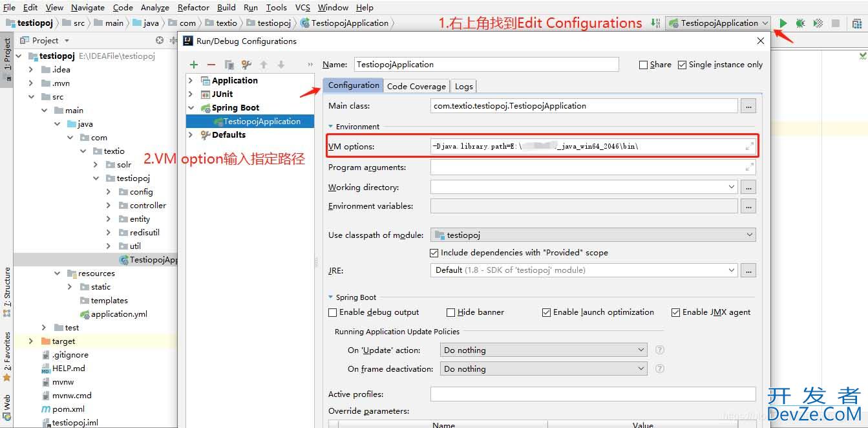This screenshot has width=868, height=428.
Task: Browse Working directory with ellipsis button
Action: pyautogui.click(x=748, y=187)
